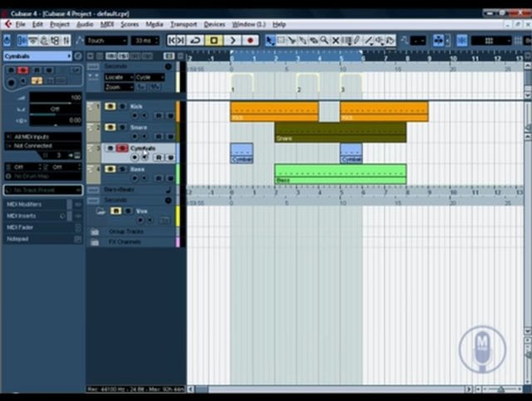Image resolution: width=532 pixels, height=401 pixels.
Task: Open the Vox folder track icon
Action: (101, 211)
